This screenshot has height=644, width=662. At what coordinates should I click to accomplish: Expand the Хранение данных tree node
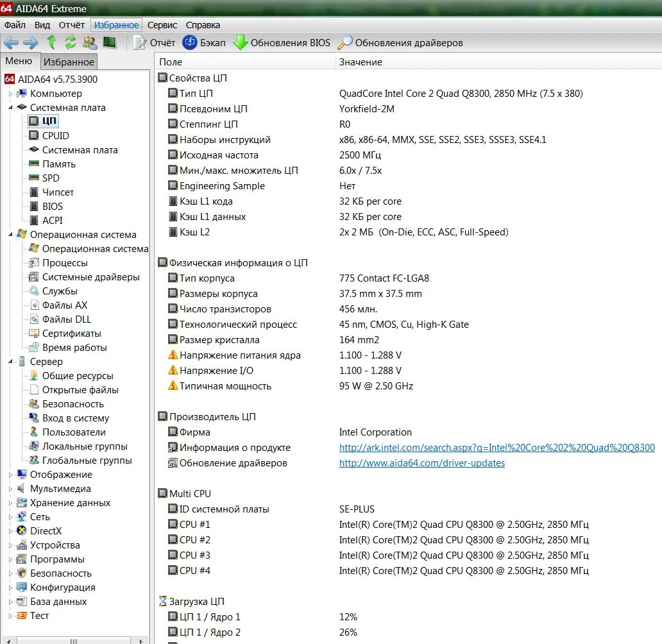[10, 503]
